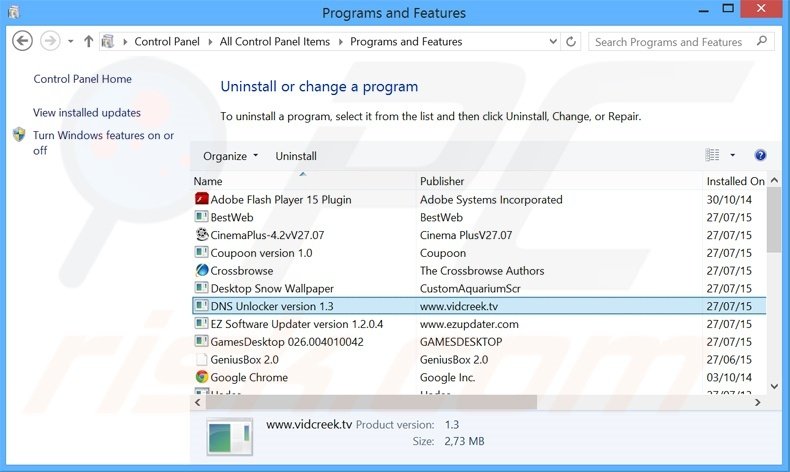Click the Forward navigation arrow
Viewport: 790px width, 472px height.
(50, 41)
